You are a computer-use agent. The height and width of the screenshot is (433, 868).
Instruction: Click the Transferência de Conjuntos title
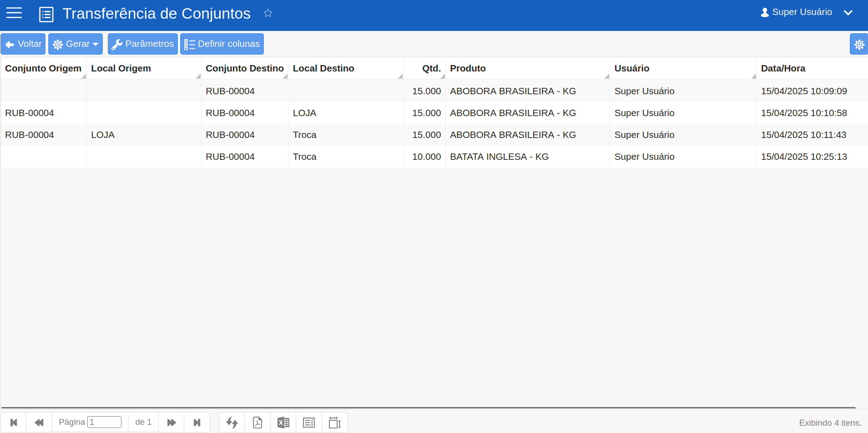[156, 14]
